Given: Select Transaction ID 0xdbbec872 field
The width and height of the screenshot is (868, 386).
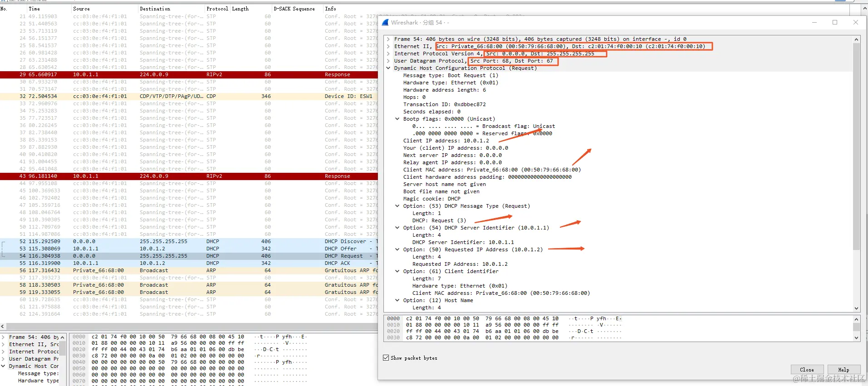Looking at the screenshot, I should coord(444,104).
